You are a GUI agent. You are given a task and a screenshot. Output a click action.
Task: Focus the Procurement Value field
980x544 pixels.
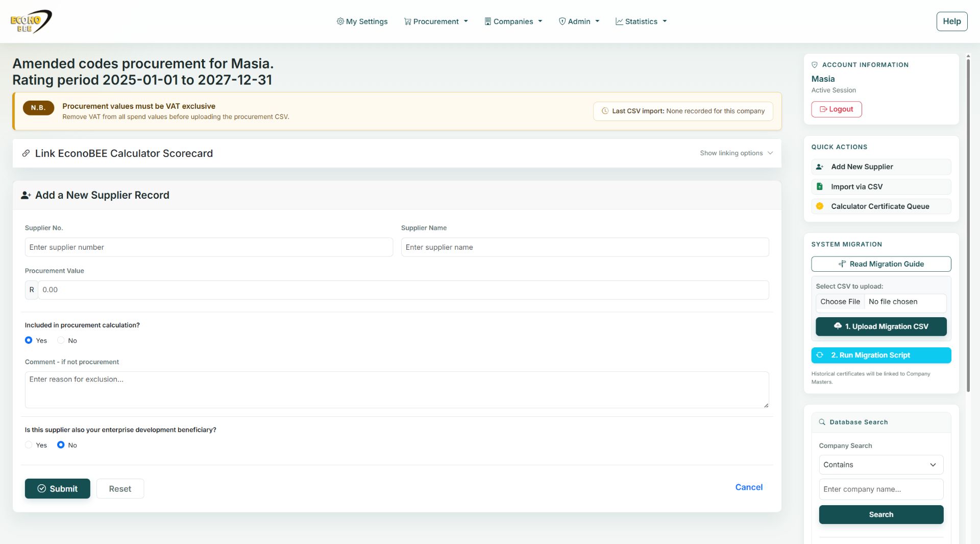point(403,290)
